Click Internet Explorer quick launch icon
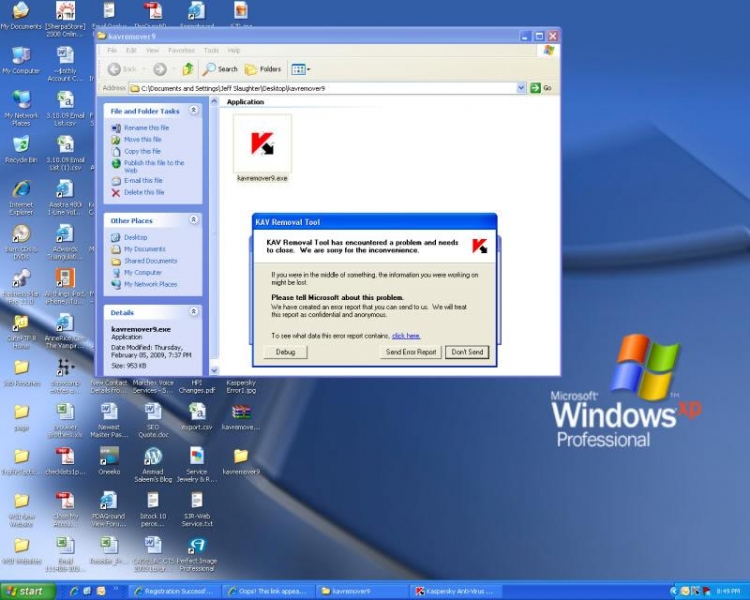Viewport: 750px width, 600px height. pyautogui.click(x=74, y=591)
